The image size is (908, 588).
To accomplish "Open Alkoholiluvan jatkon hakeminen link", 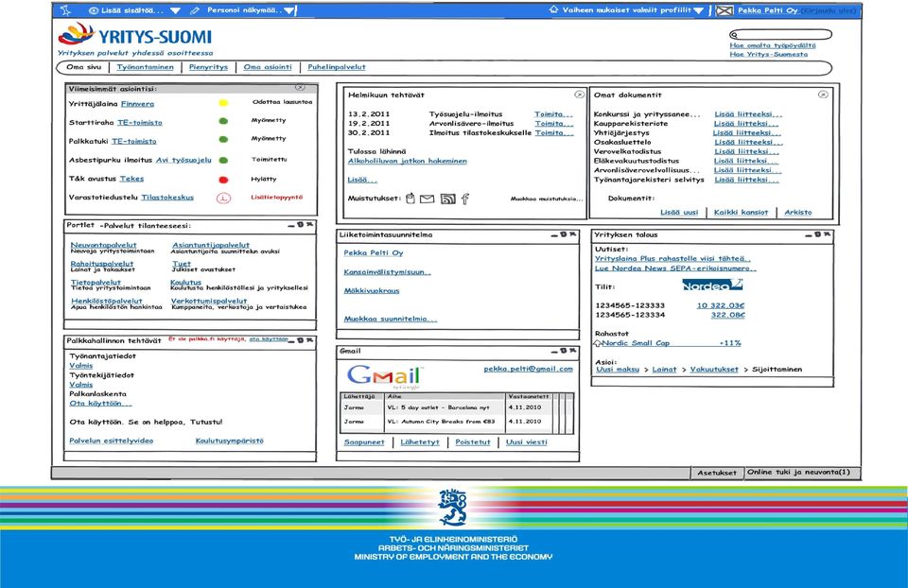I will coord(407,161).
